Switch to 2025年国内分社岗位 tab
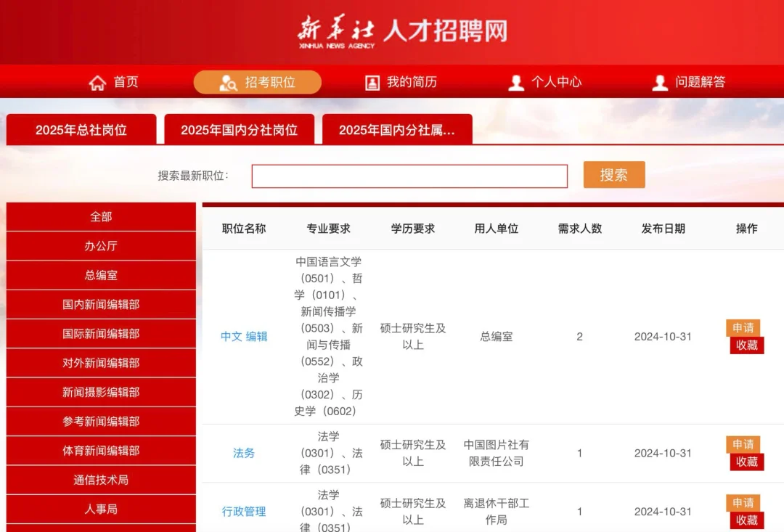The height and width of the screenshot is (532, 784). coord(239,129)
